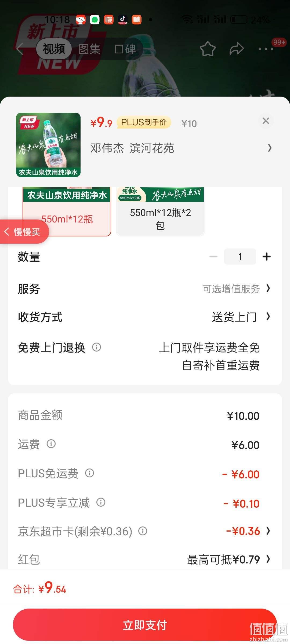Image resolution: width=290 pixels, height=644 pixels.
Task: Tap info icon beside PLUS免运费
Action: pyautogui.click(x=89, y=473)
